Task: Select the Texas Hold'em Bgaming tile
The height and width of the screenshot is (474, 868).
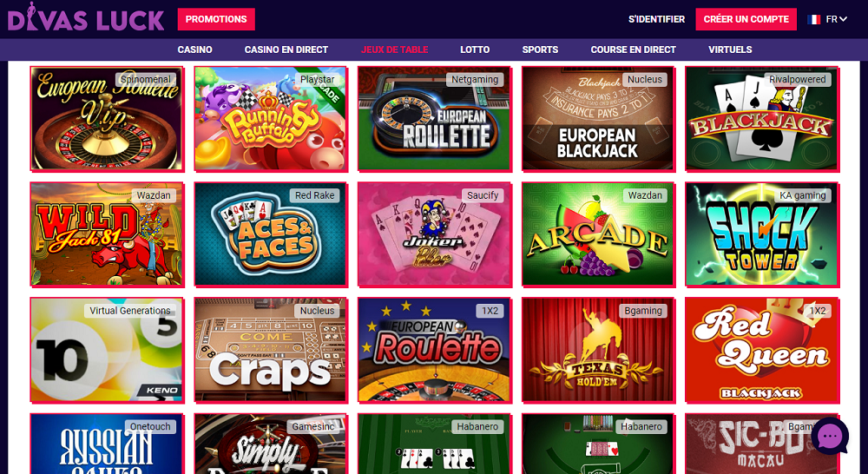Action: click(598, 350)
